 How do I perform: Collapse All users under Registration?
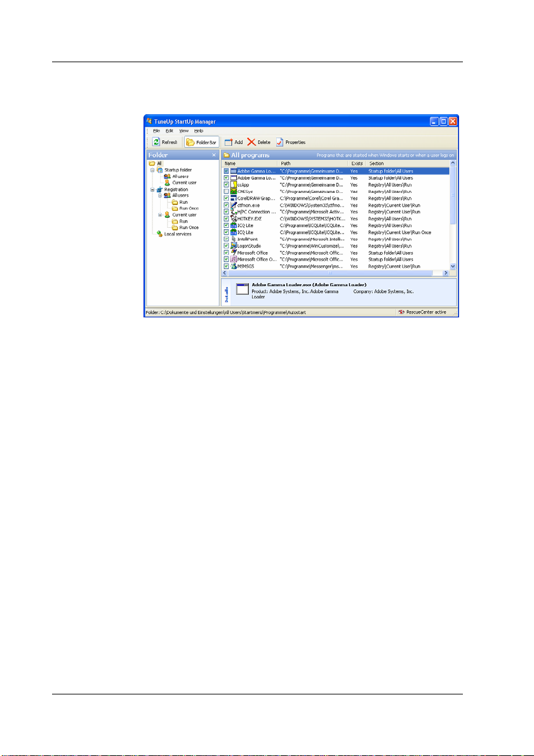[x=160, y=196]
